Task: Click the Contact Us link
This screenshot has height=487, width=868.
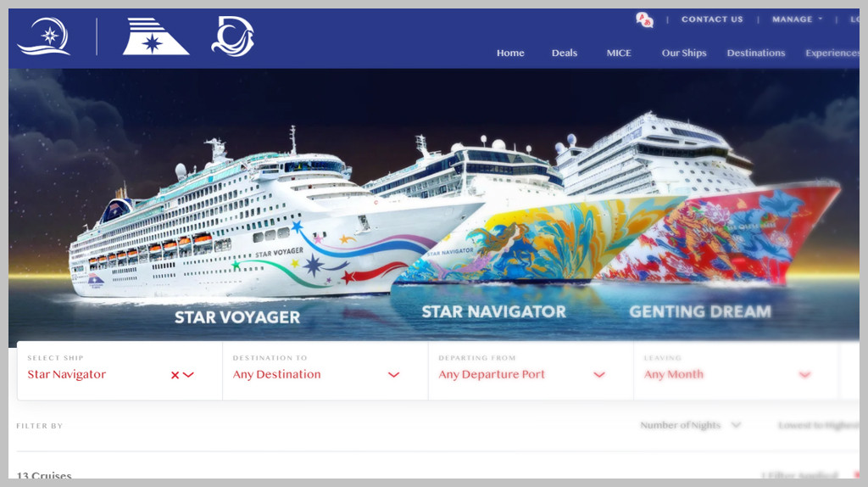Action: point(712,20)
